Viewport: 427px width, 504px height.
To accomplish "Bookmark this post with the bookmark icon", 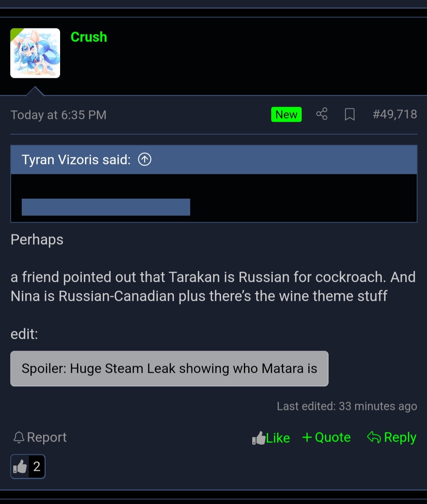I will (x=350, y=115).
